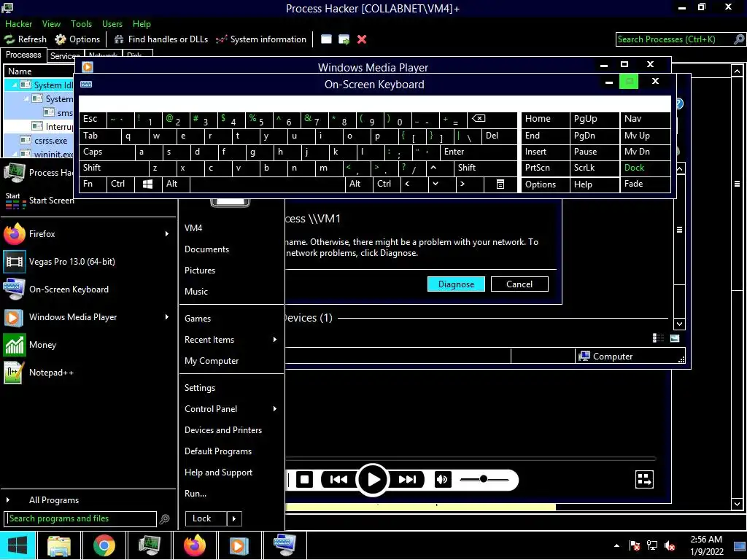This screenshot has width=747, height=560.
Task: Toggle the right Ctrl key on keyboard
Action: [387, 184]
